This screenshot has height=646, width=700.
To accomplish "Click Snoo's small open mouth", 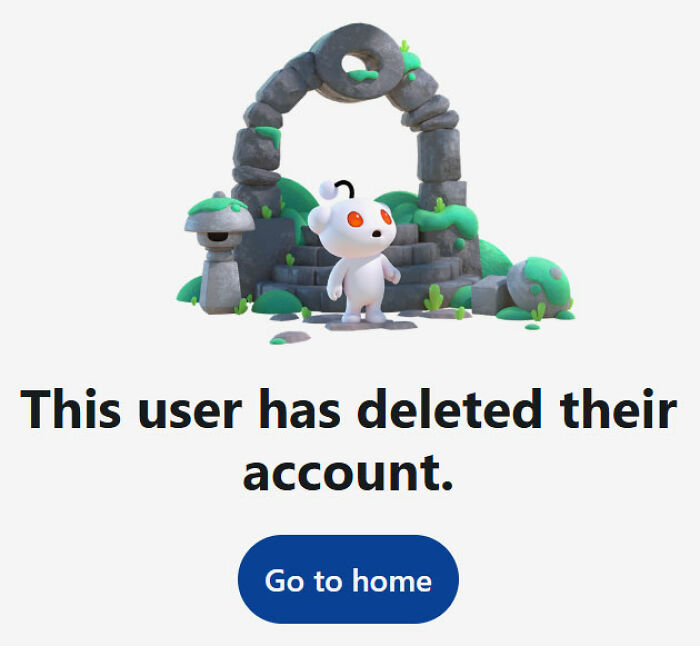I will point(377,233).
